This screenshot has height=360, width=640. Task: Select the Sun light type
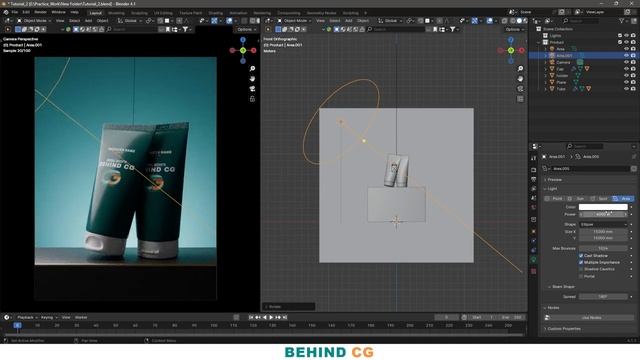coord(577,199)
